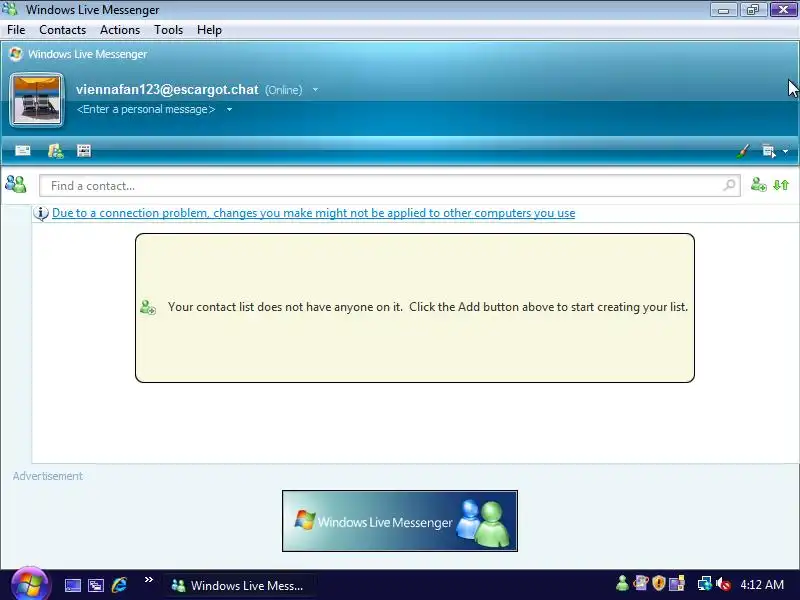Click the viennafan123@escargot.chat display name
Viewport: 800px width, 600px height.
coord(167,89)
